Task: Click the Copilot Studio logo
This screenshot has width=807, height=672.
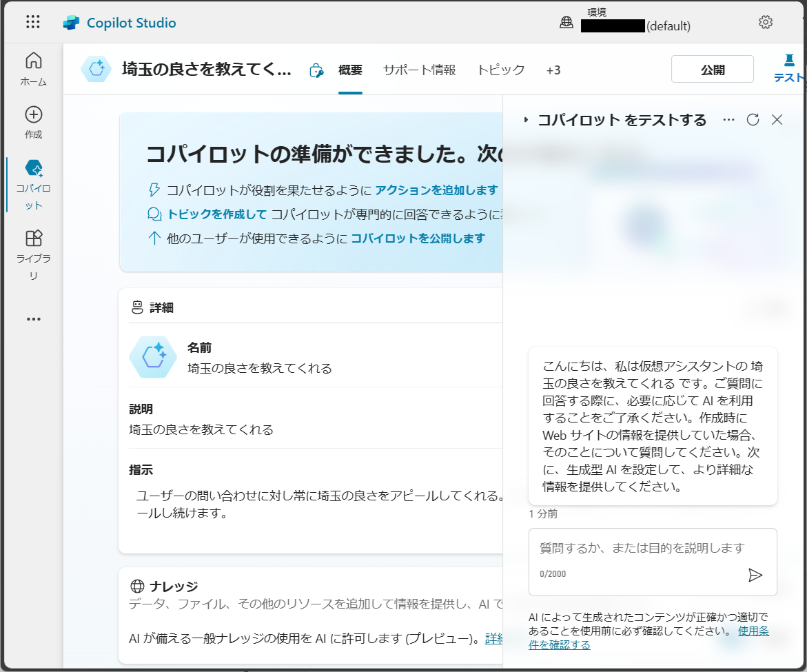Action: click(x=71, y=23)
